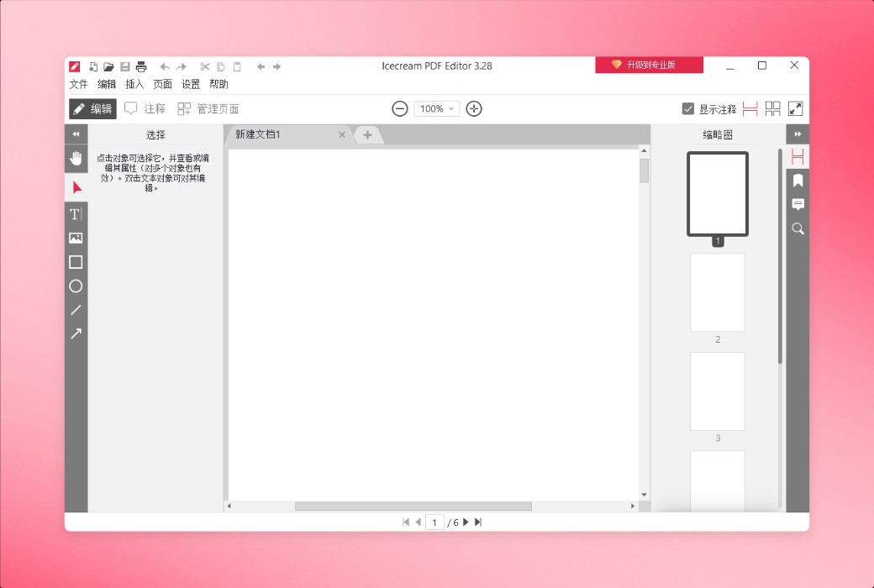Image resolution: width=874 pixels, height=588 pixels.
Task: Collapse the thumbnails sidebar
Action: [x=797, y=134]
